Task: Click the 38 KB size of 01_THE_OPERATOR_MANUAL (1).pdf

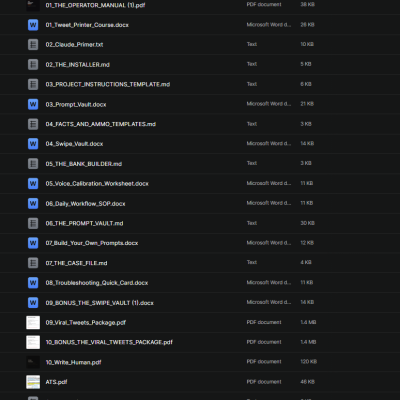Action: pos(307,5)
